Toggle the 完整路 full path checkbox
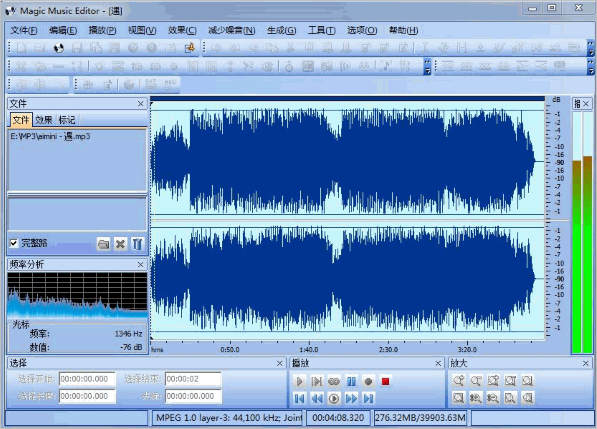 pyautogui.click(x=14, y=243)
